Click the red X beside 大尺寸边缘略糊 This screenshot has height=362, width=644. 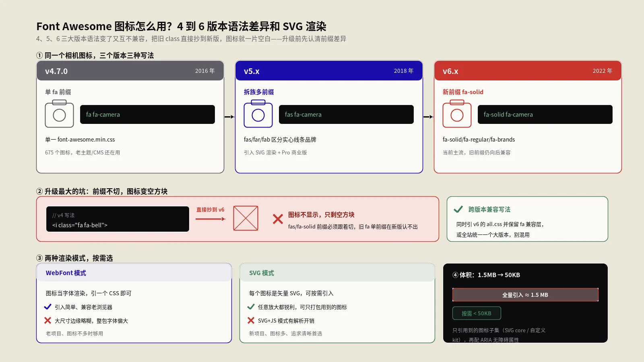[47, 321]
